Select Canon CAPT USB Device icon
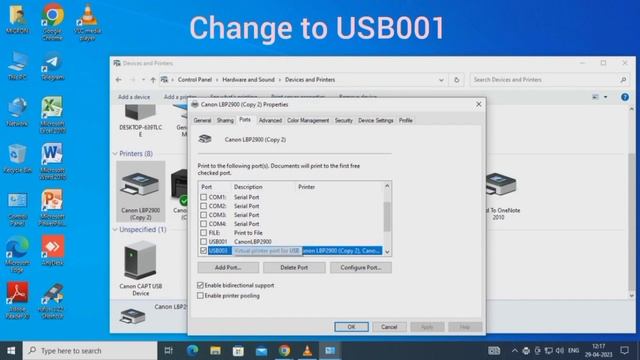640x360 pixels. [140, 268]
